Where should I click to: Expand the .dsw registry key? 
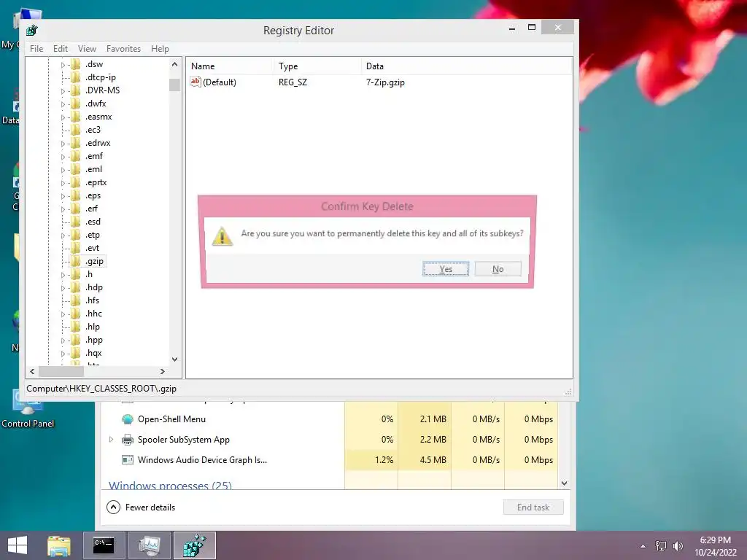tap(63, 64)
